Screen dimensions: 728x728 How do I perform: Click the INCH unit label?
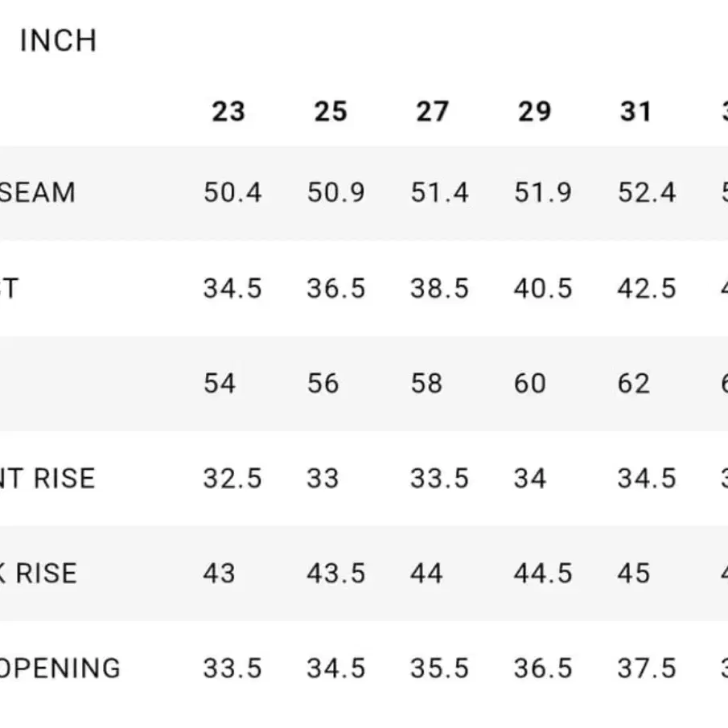coord(59,41)
